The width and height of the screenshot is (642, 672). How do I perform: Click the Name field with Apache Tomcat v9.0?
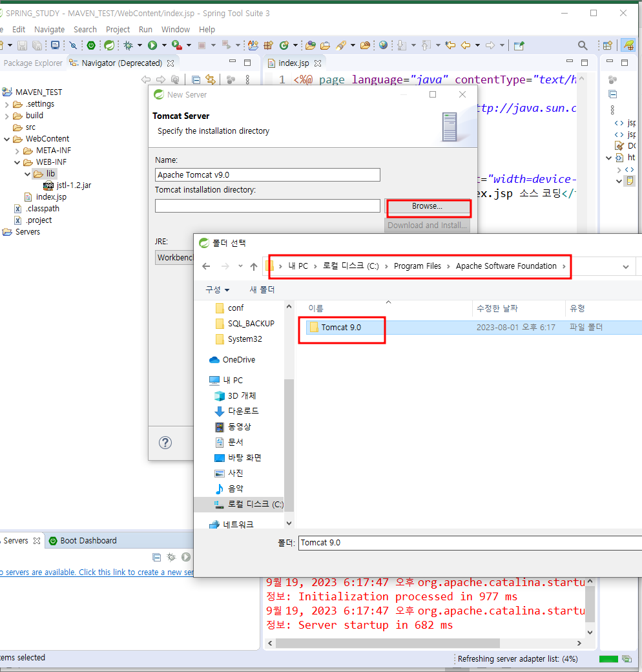pyautogui.click(x=267, y=175)
